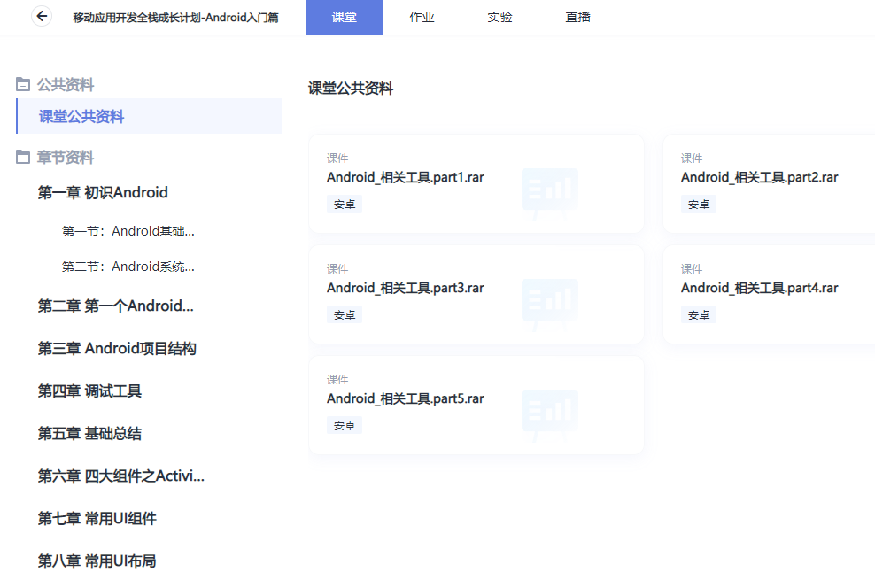Open the 实验 tab

tap(499, 18)
